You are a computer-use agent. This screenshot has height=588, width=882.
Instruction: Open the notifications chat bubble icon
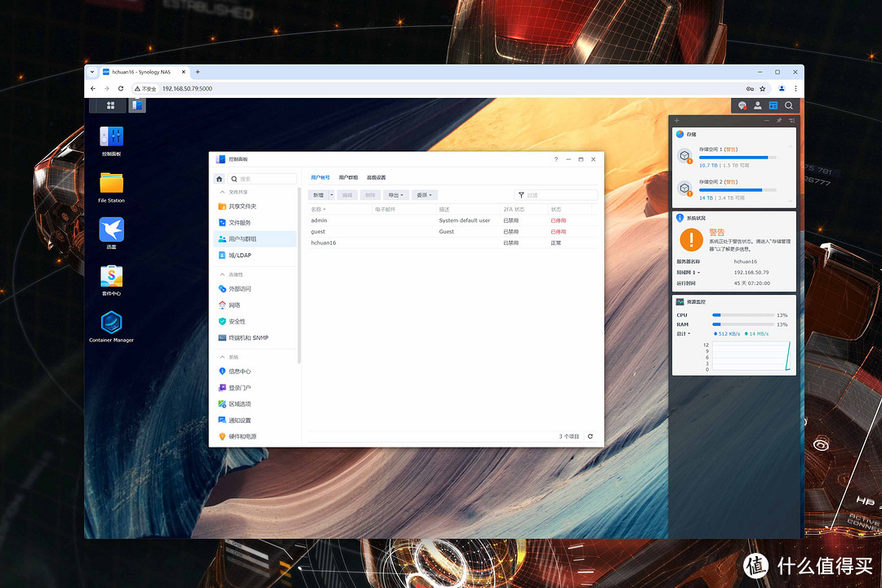(742, 105)
